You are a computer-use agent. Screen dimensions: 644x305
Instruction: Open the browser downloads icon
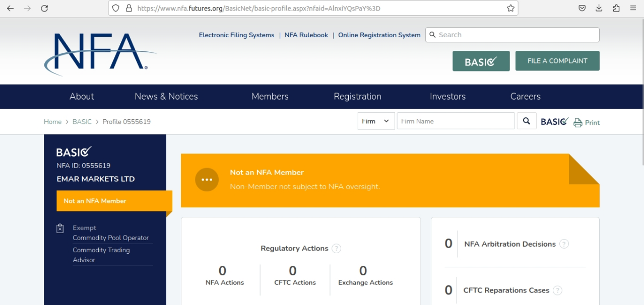tap(599, 8)
